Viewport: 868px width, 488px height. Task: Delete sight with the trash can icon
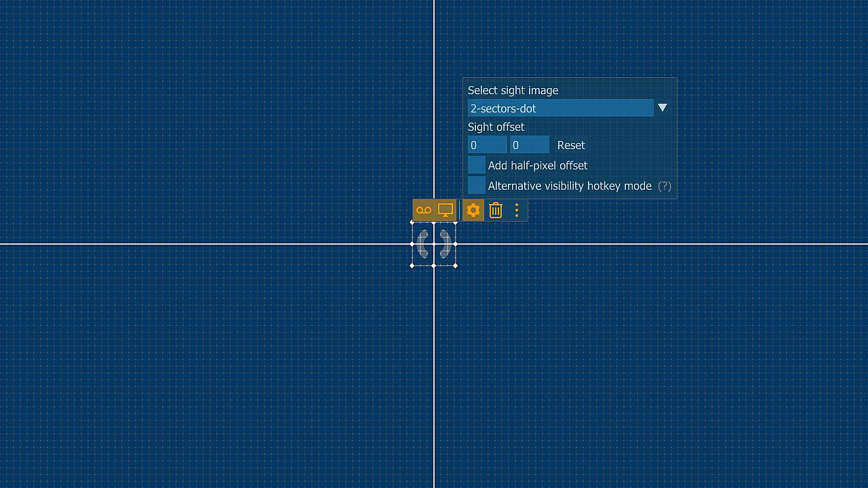pos(496,210)
